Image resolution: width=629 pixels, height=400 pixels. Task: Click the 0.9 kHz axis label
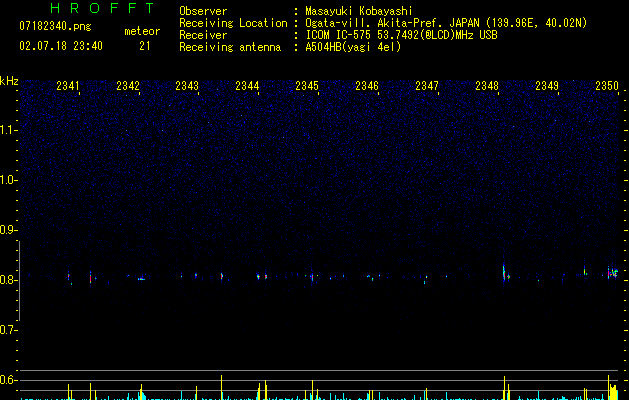(x=7, y=230)
